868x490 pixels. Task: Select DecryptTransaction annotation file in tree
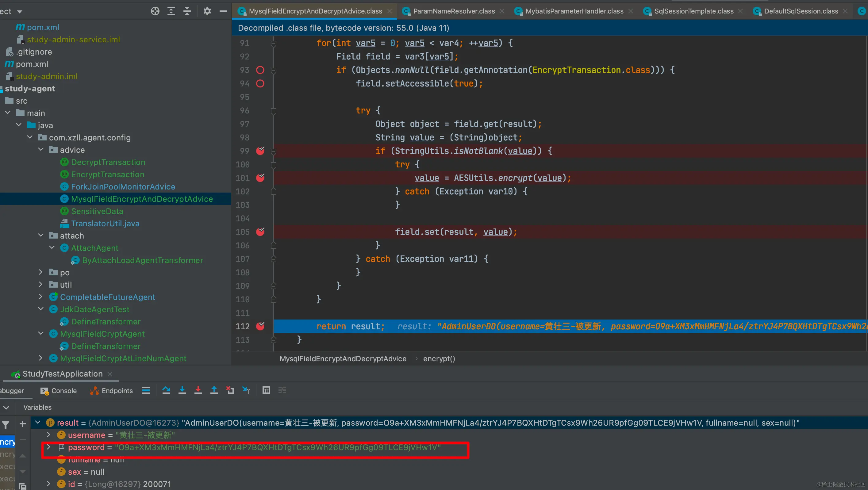coord(108,162)
